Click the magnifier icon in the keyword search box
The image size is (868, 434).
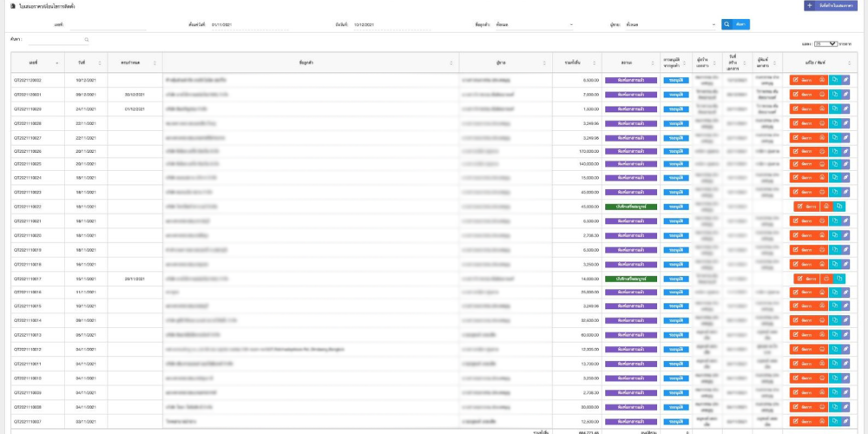pos(87,40)
